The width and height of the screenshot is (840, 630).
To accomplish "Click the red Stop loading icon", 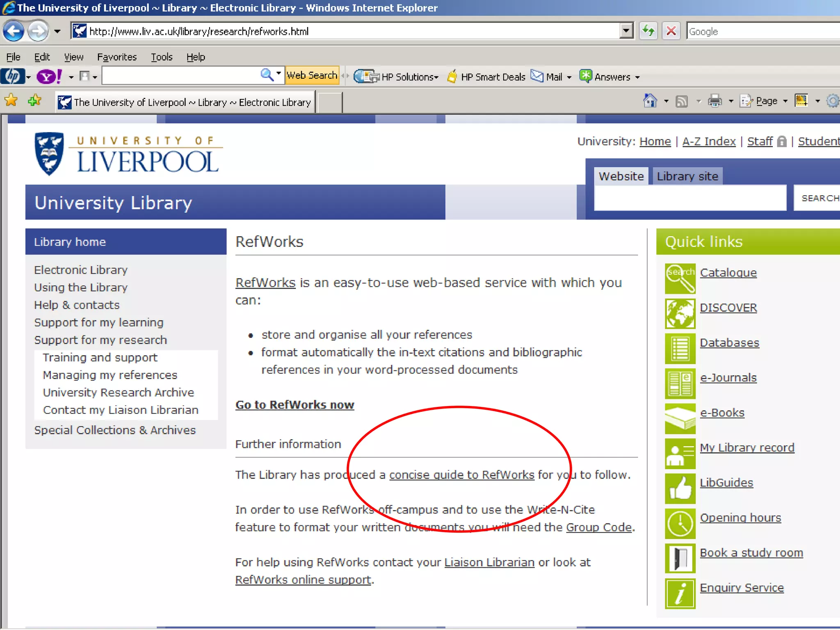I will [x=671, y=31].
